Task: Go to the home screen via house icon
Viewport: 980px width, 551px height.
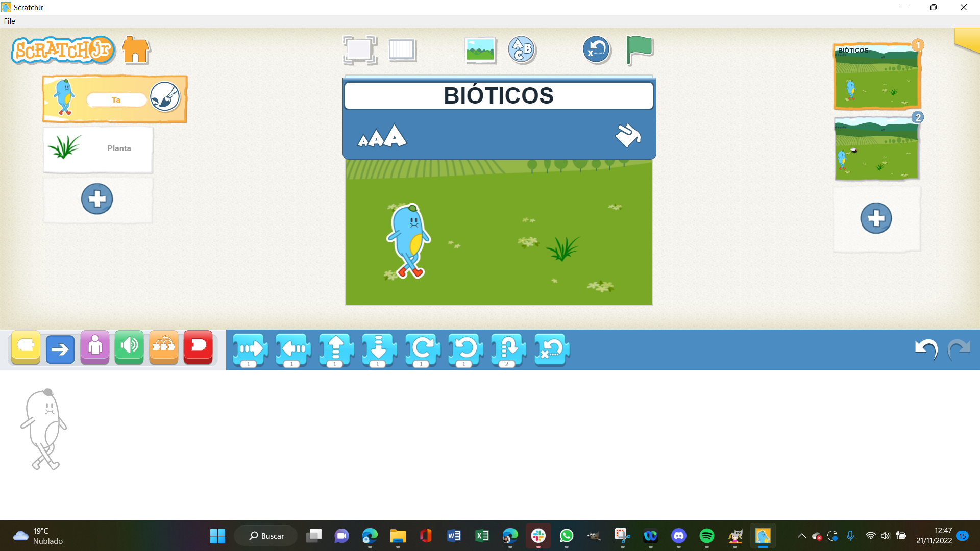Action: coord(136,50)
